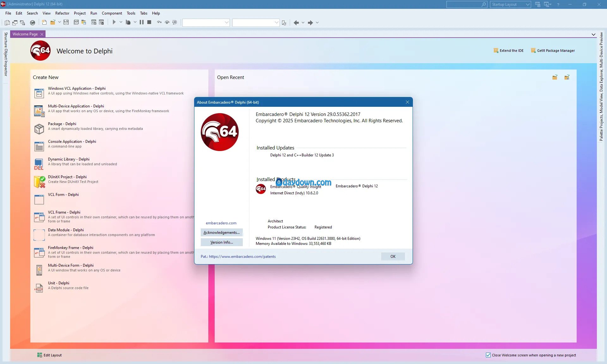Click the open folder icon in Open Recent
607x364 pixels.
point(555,77)
